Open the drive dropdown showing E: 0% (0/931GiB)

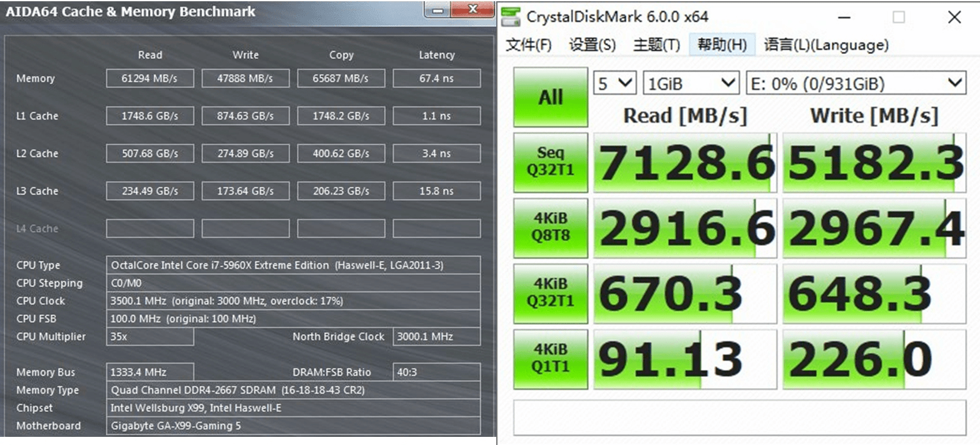855,83
